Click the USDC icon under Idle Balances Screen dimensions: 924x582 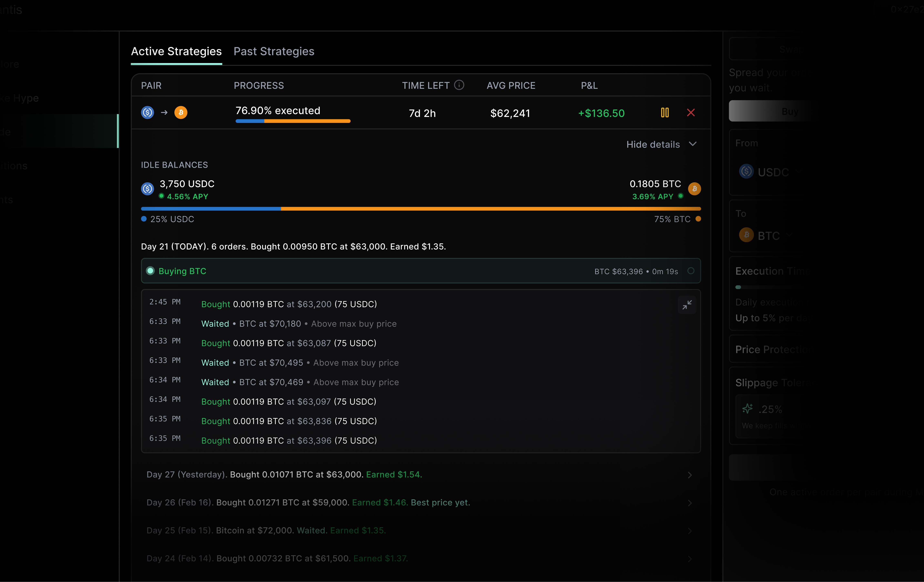(147, 189)
